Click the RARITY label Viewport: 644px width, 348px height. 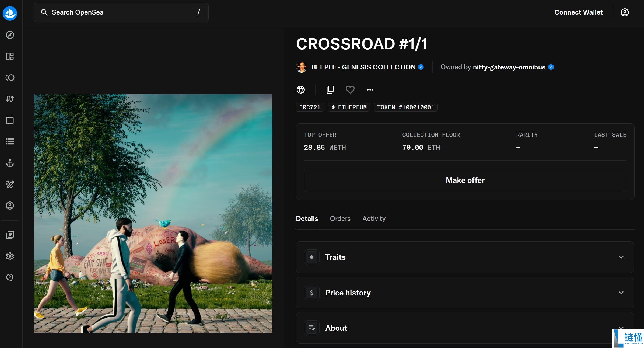tap(527, 135)
